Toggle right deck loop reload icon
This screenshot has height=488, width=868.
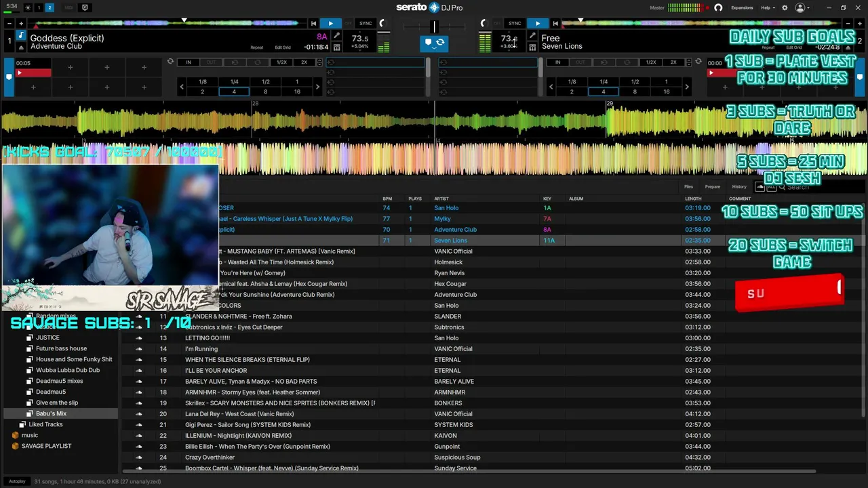point(698,62)
